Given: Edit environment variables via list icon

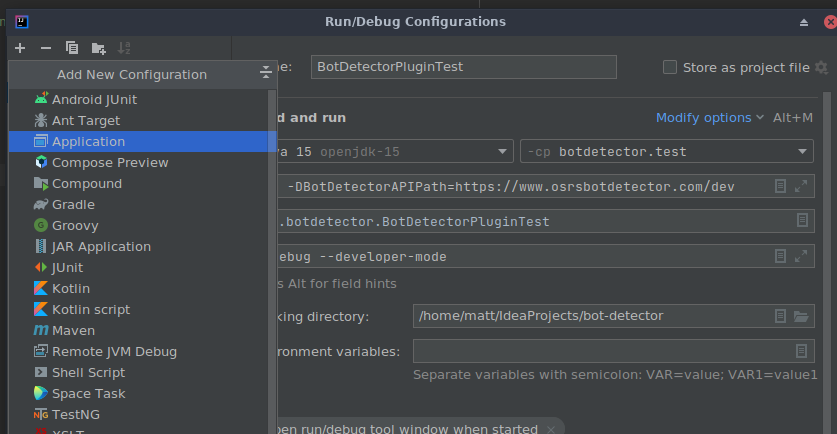Looking at the screenshot, I should click(801, 351).
